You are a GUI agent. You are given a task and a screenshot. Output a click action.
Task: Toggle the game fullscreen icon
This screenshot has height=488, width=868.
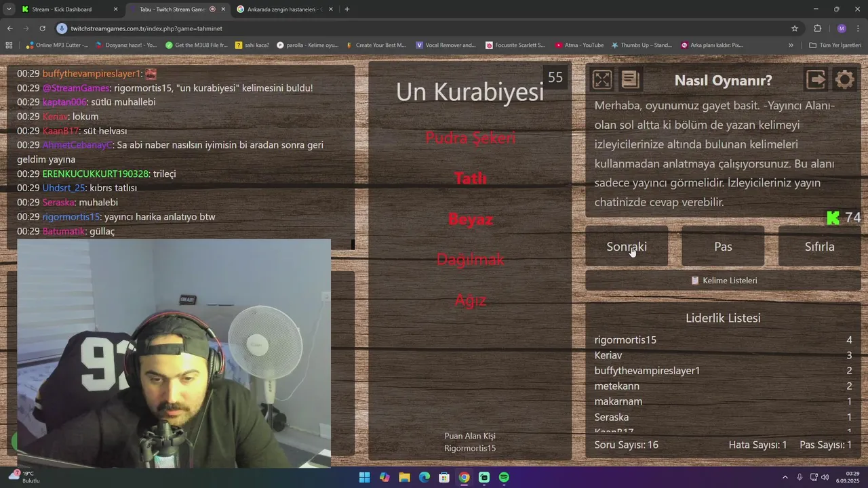coord(601,79)
